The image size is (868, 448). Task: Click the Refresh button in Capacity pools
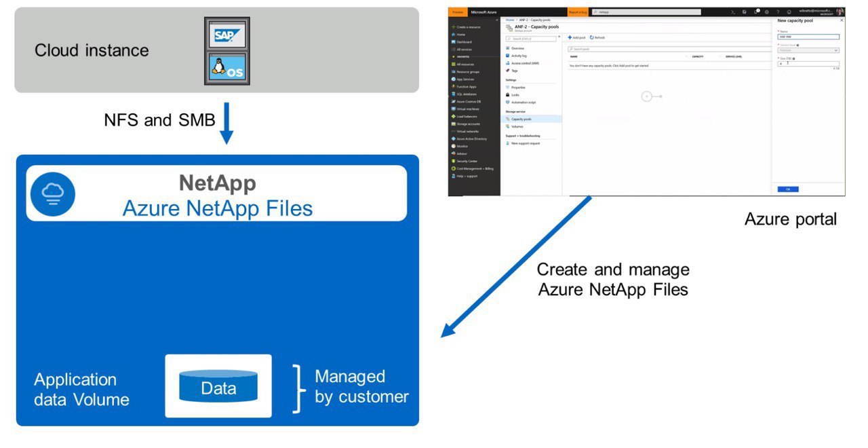click(x=597, y=38)
